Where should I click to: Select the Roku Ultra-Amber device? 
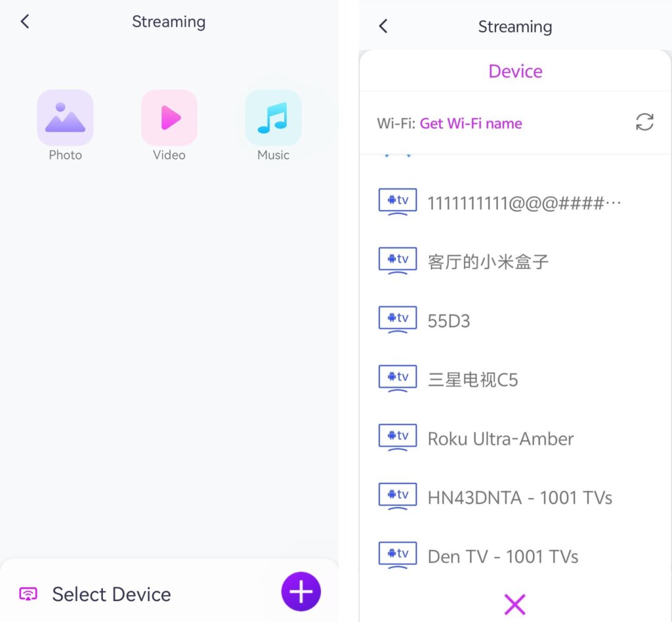tap(500, 438)
